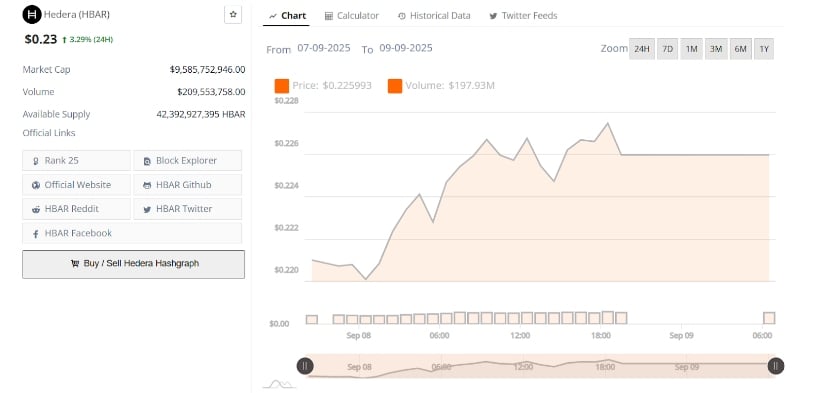825x393 pixels.
Task: Set zoom range to 7D
Action: click(x=667, y=49)
